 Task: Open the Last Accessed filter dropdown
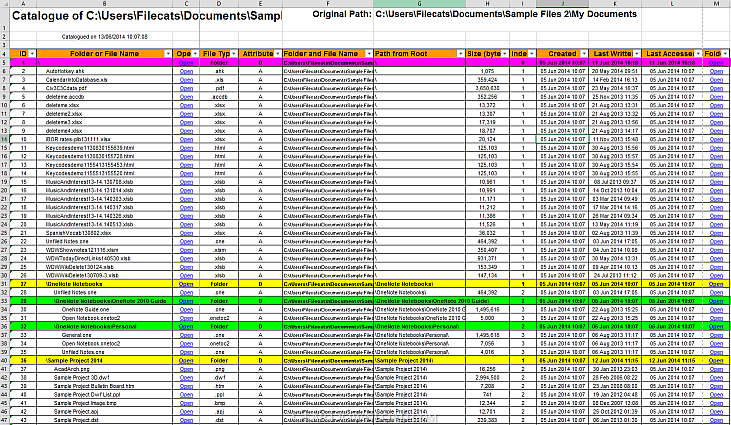pyautogui.click(x=697, y=53)
